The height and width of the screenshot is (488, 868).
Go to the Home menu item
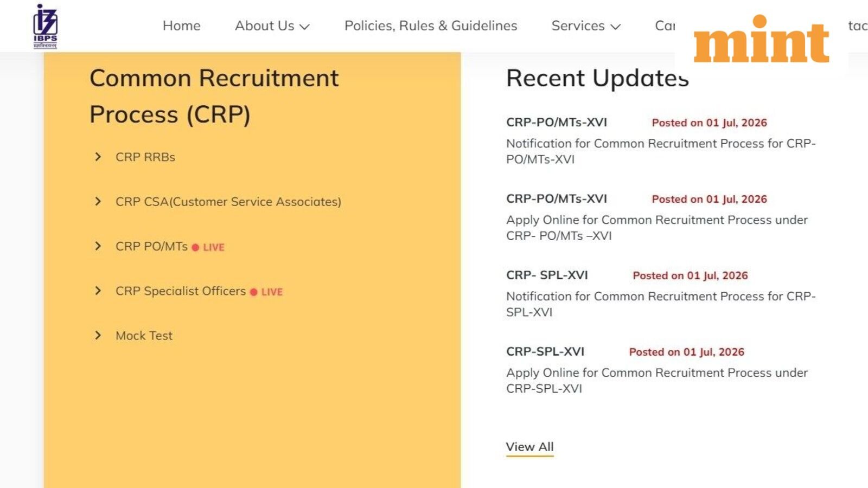click(x=182, y=25)
